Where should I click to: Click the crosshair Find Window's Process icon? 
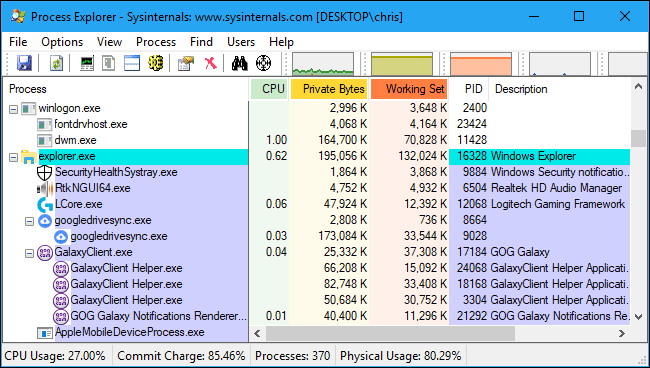pos(263,63)
